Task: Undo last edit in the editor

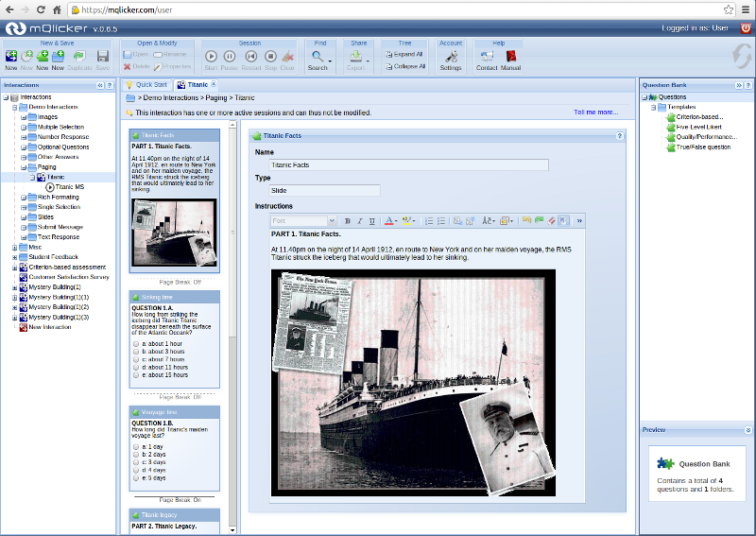Action: click(526, 220)
